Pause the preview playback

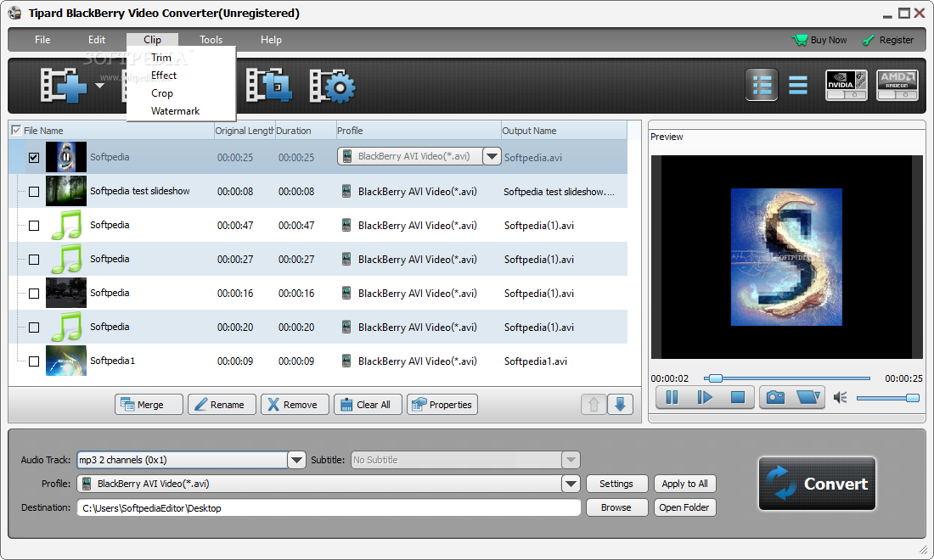pyautogui.click(x=672, y=397)
